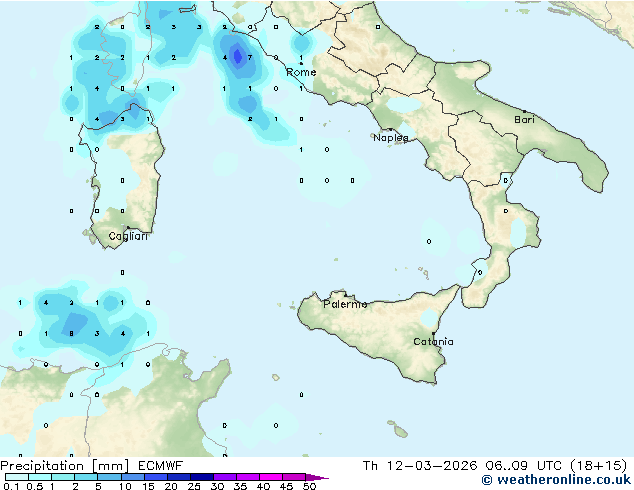The image size is (634, 490).
Task: Click the Naples city label
Action: tap(391, 138)
